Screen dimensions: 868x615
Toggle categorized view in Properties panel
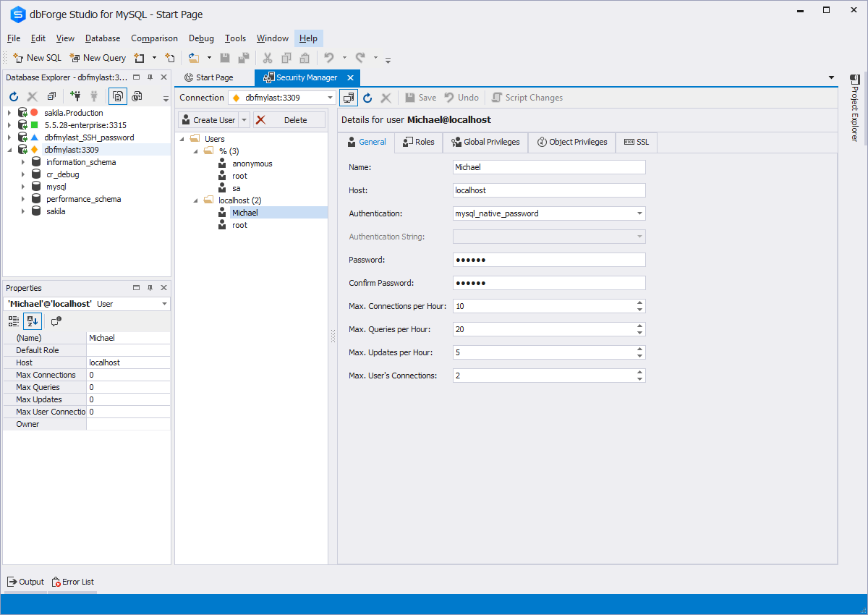tap(14, 321)
